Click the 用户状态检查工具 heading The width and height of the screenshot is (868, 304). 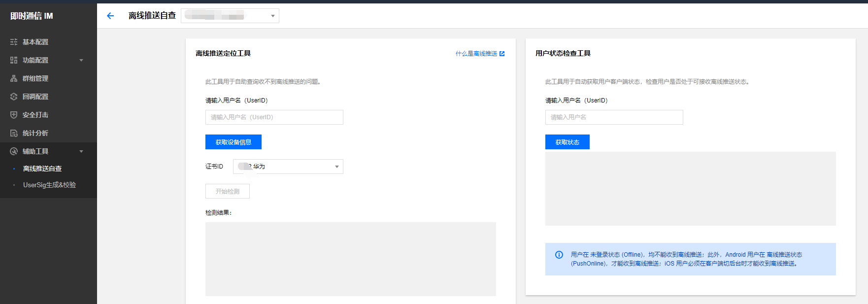(x=563, y=53)
